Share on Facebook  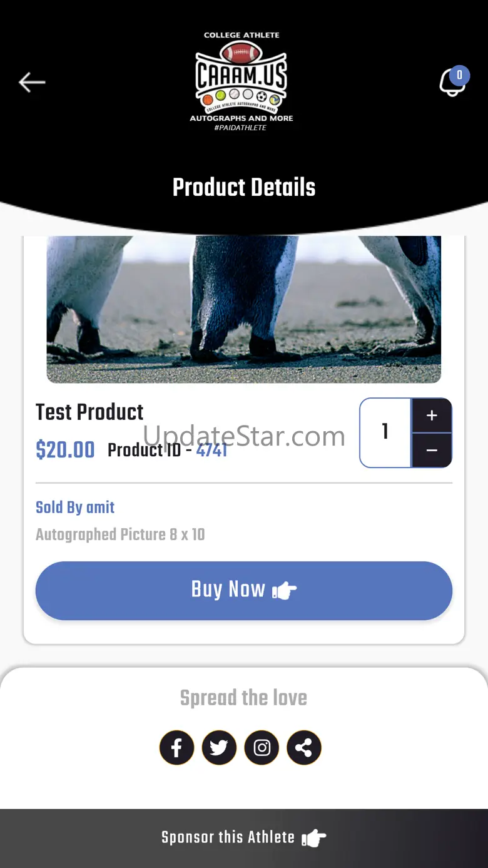click(177, 747)
